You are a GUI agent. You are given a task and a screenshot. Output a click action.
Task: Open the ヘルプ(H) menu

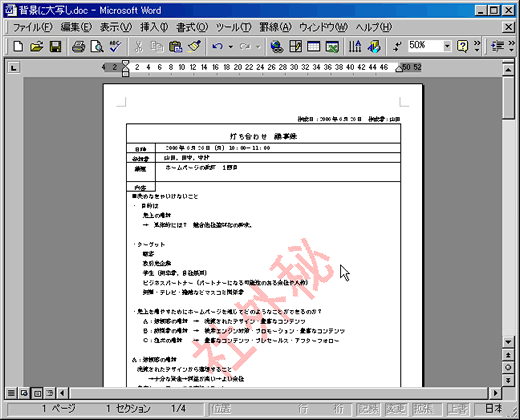pos(373,27)
